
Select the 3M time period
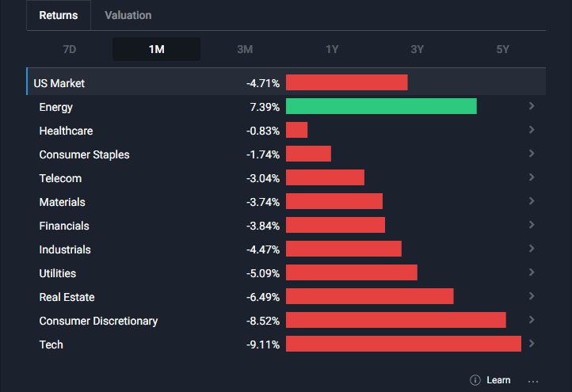(245, 49)
